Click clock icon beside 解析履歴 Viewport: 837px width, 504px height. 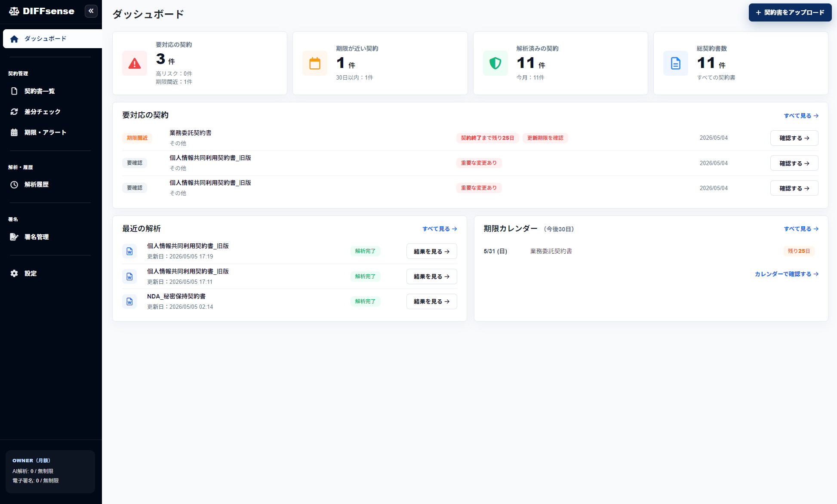point(14,184)
